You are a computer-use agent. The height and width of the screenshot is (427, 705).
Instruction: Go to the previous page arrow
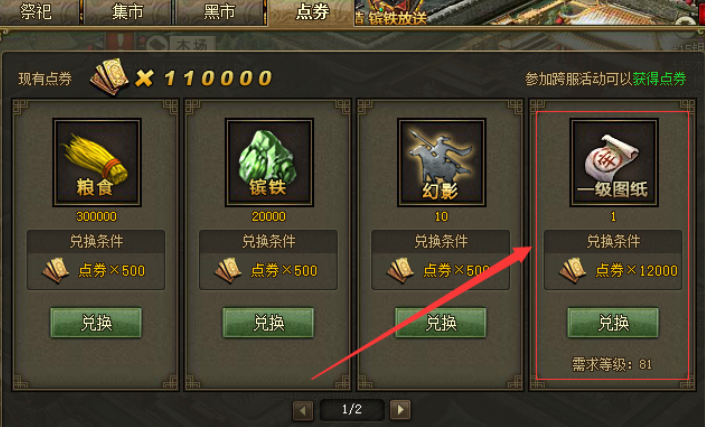click(x=303, y=410)
